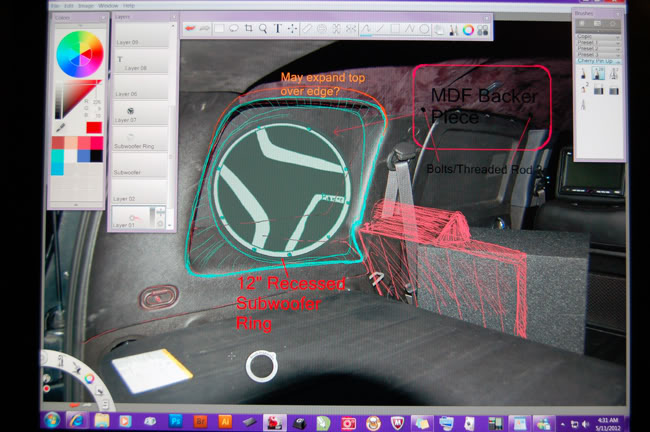
Task: Toggle the first symmetry tool icon
Action: coord(336,29)
